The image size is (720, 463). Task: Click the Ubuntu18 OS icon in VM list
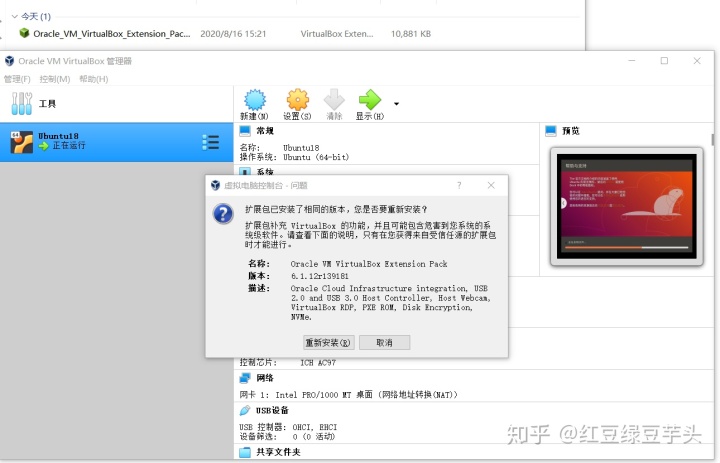pyautogui.click(x=22, y=142)
